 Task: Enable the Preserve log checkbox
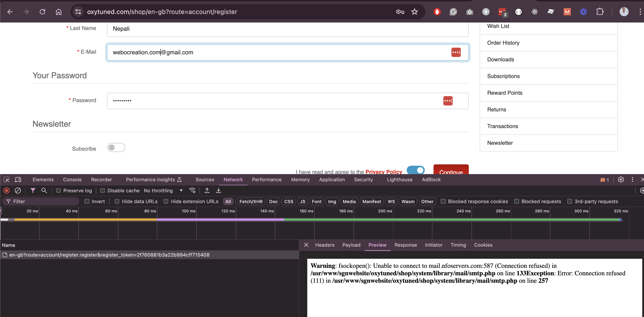coord(58,191)
